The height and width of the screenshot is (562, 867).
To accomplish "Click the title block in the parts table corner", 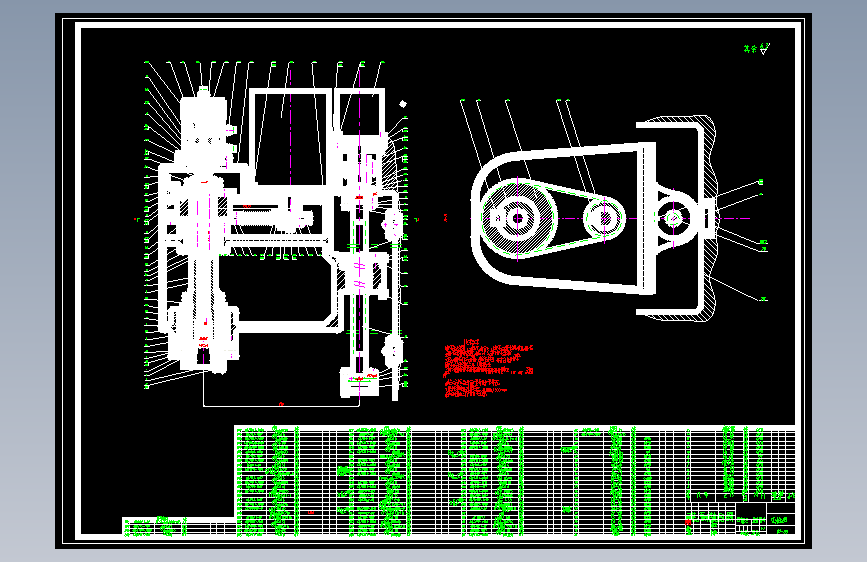I will tap(741, 519).
